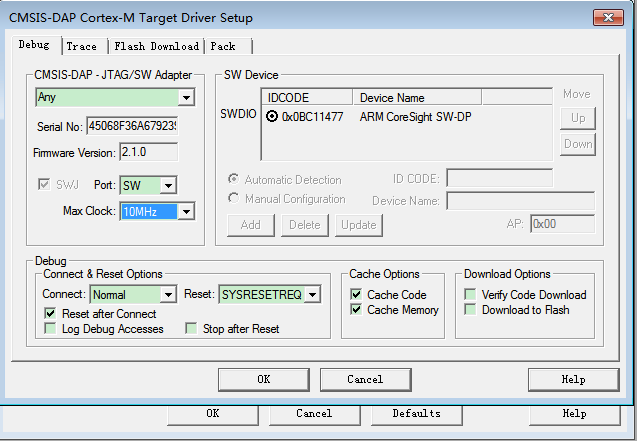637x441 pixels.
Task: Select the ARM CoreSight SW-DP device row
Action: [x=406, y=117]
